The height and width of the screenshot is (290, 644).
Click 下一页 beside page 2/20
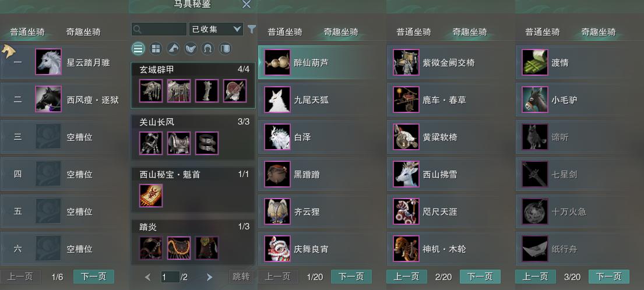pyautogui.click(x=480, y=277)
